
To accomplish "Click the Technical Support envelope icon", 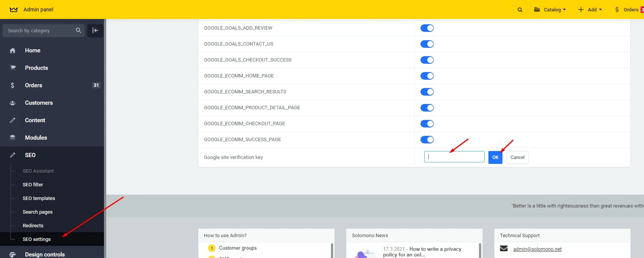I will coord(504,249).
